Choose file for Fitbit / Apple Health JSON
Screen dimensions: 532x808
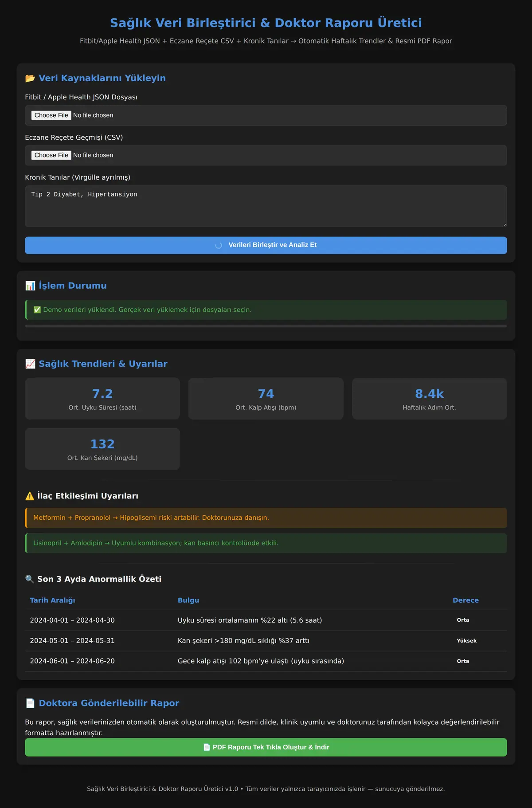coord(51,115)
